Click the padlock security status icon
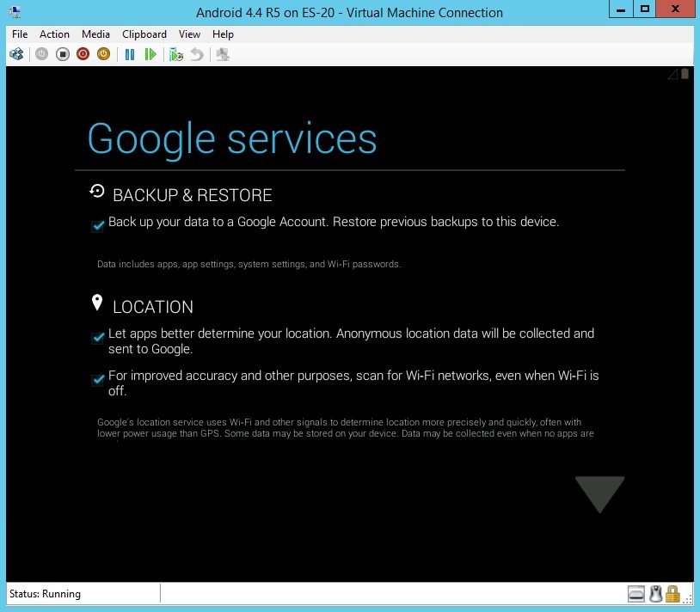This screenshot has height=612, width=700. pyautogui.click(x=672, y=594)
